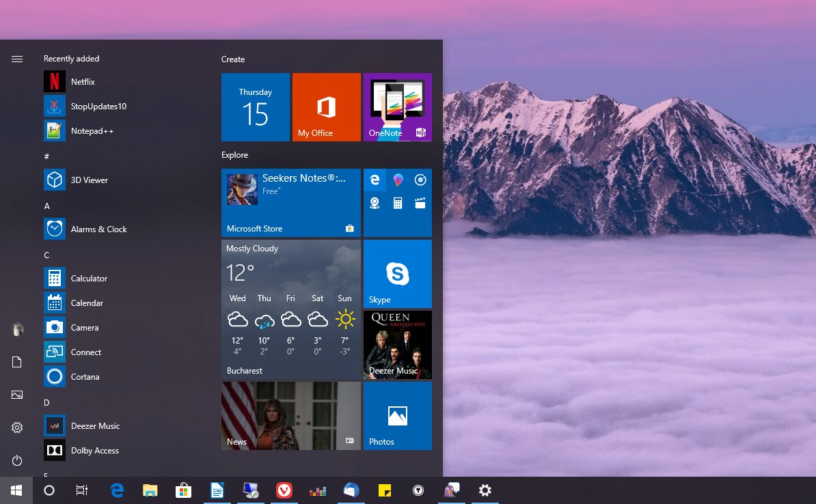Open user account avatar in Start sidebar

click(x=16, y=329)
